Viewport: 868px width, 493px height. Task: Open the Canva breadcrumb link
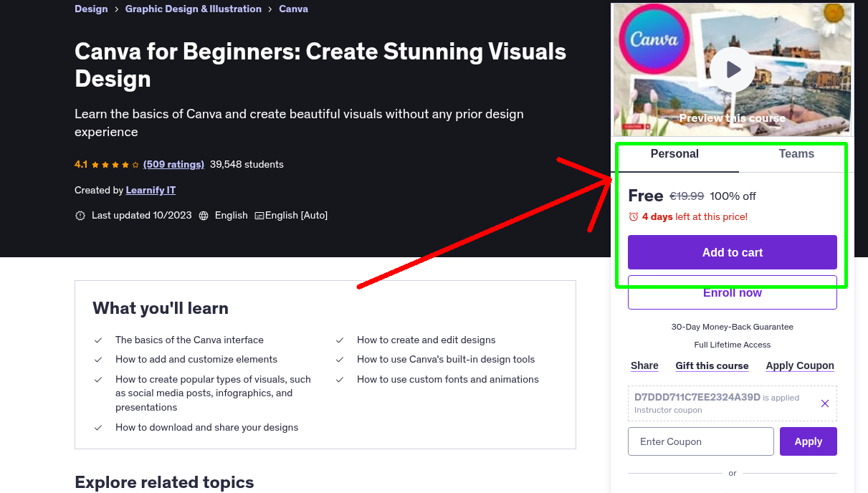point(293,9)
